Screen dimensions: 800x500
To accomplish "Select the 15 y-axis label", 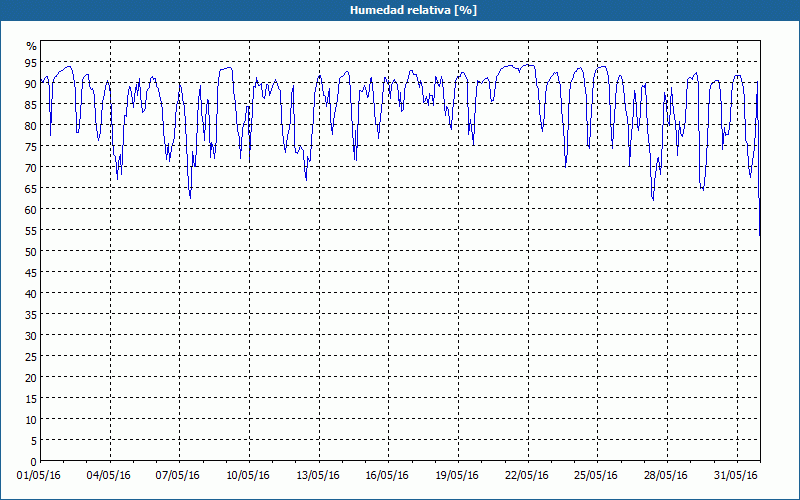I will point(31,398).
